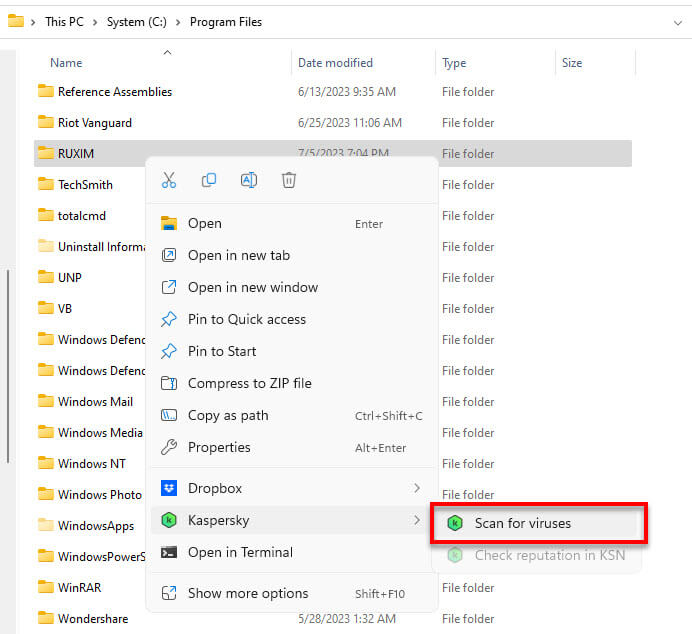Sort by the Date modified column header
The width and height of the screenshot is (692, 634).
(335, 63)
